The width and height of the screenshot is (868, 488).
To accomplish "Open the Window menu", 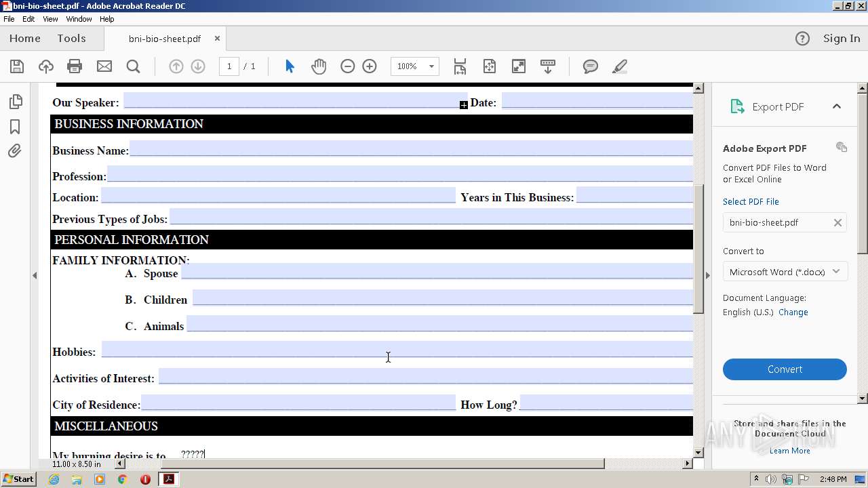I will coord(79,19).
